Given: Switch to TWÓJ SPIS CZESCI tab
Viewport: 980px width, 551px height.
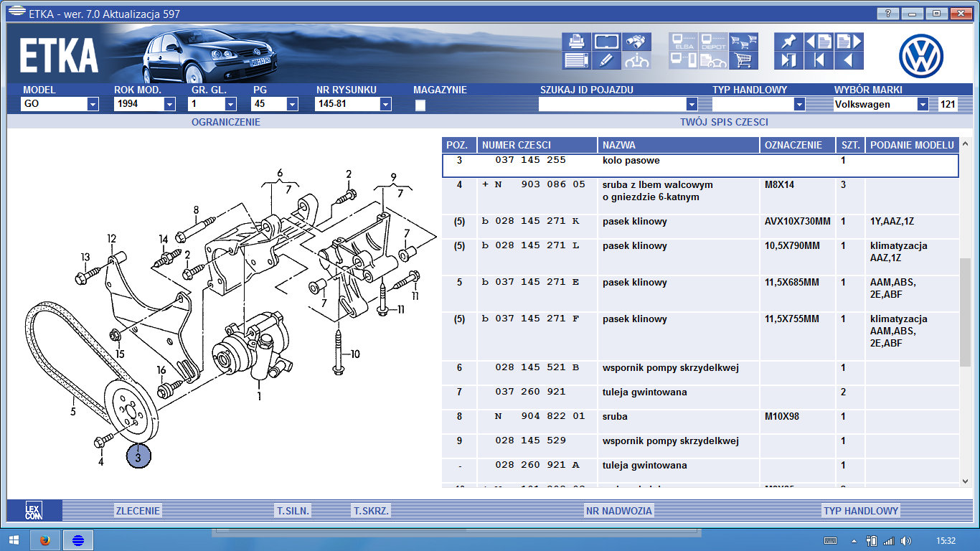Looking at the screenshot, I should click(724, 122).
